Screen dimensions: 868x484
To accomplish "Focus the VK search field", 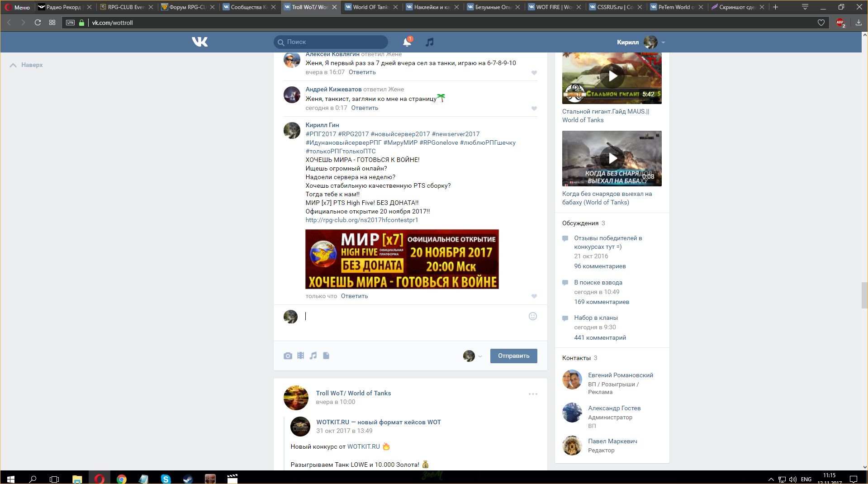I will (x=331, y=42).
